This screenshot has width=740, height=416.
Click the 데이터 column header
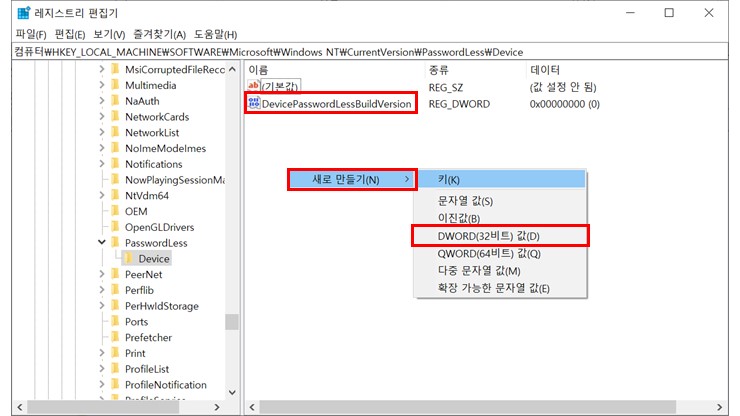(626, 70)
